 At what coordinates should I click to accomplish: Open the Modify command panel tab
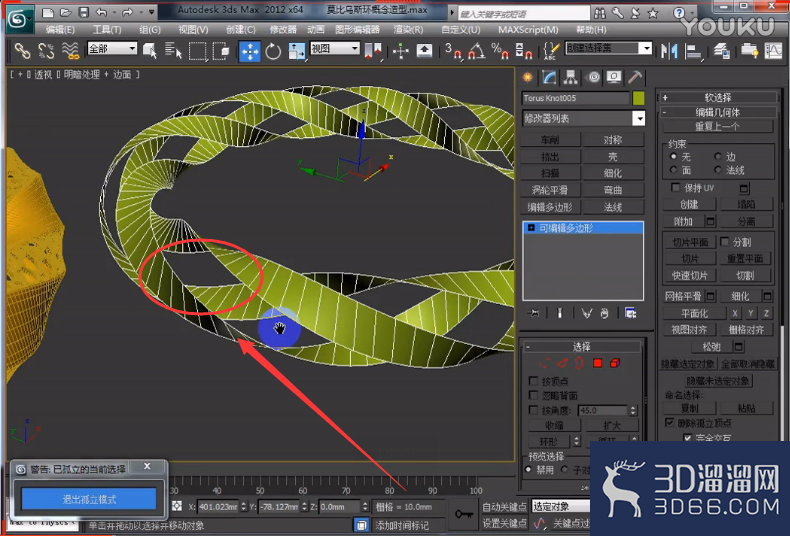[x=549, y=77]
